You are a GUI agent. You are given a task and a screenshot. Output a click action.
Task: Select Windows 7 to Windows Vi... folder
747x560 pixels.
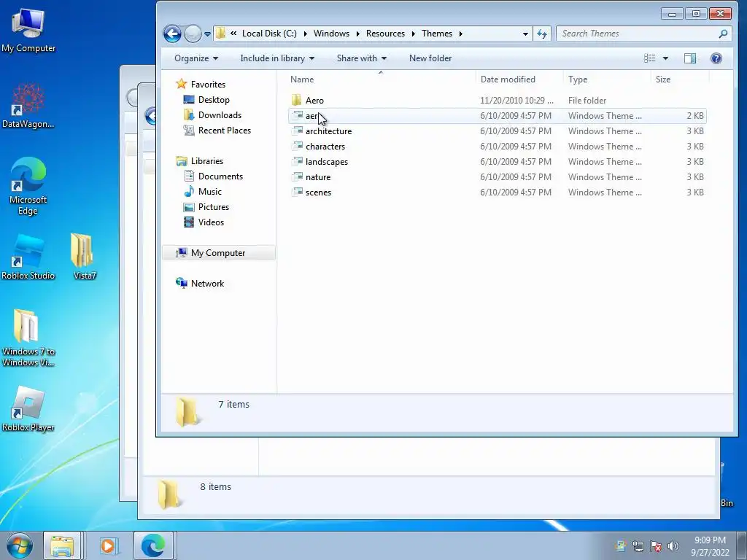28,338
